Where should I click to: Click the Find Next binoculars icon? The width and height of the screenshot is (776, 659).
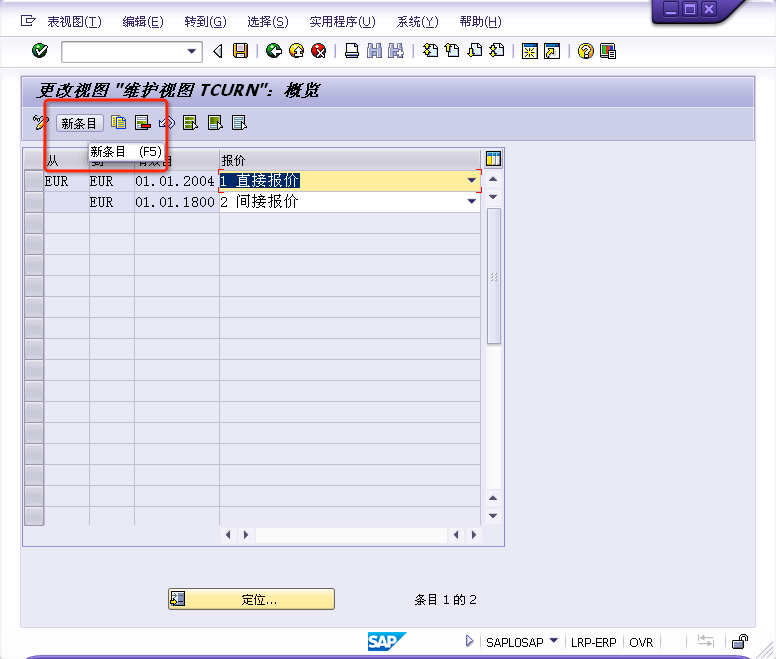pyautogui.click(x=396, y=51)
